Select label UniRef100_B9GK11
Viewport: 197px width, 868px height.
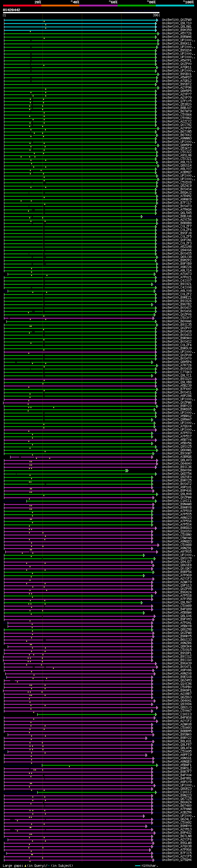[176, 43]
